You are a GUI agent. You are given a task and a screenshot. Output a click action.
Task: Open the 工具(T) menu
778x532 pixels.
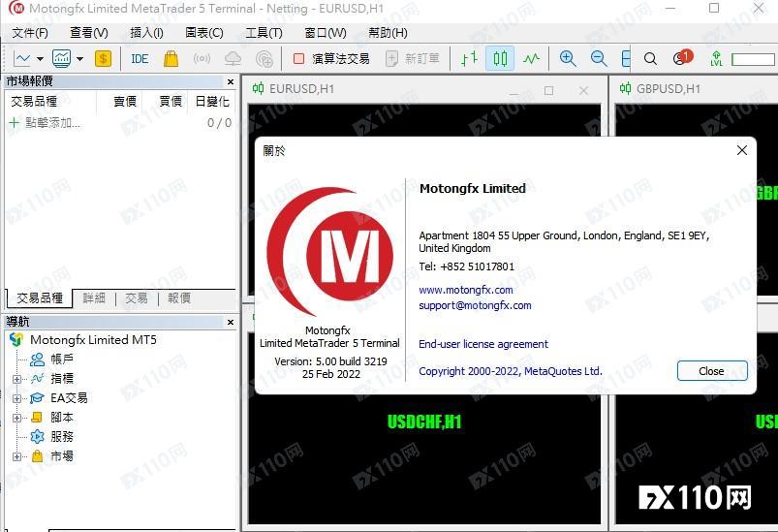(x=264, y=32)
